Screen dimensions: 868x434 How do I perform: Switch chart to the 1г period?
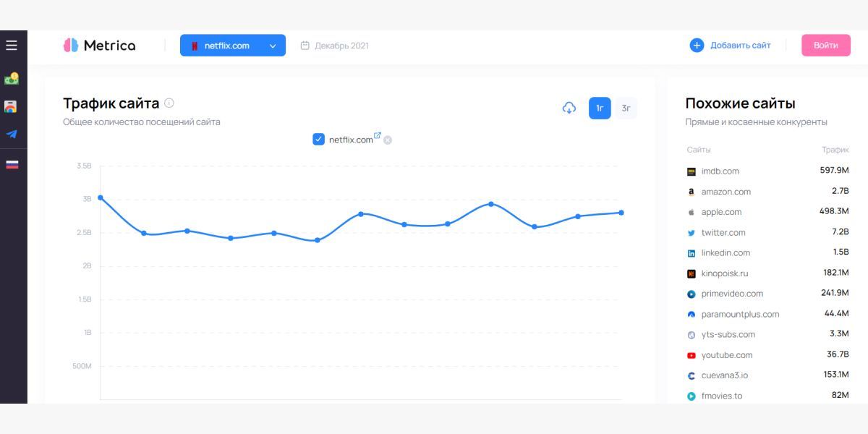pos(600,109)
